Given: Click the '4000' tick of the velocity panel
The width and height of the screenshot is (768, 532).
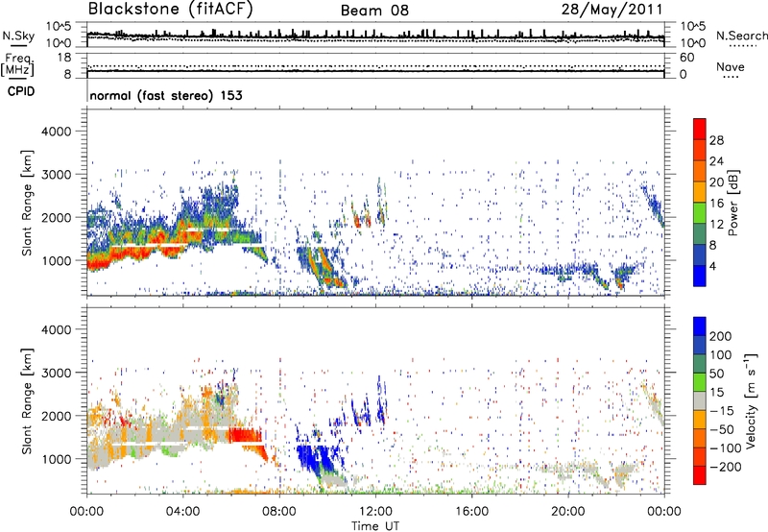Looking at the screenshot, I should tap(56, 329).
